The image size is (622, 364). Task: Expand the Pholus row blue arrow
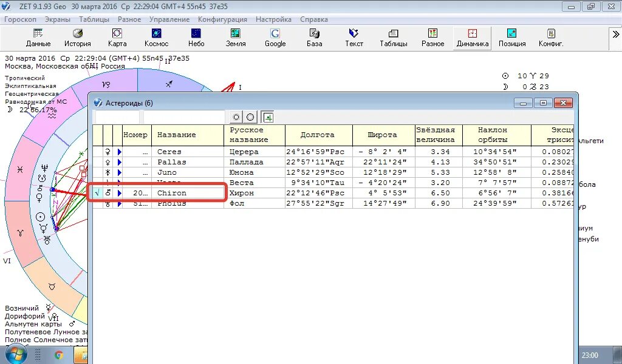[118, 204]
